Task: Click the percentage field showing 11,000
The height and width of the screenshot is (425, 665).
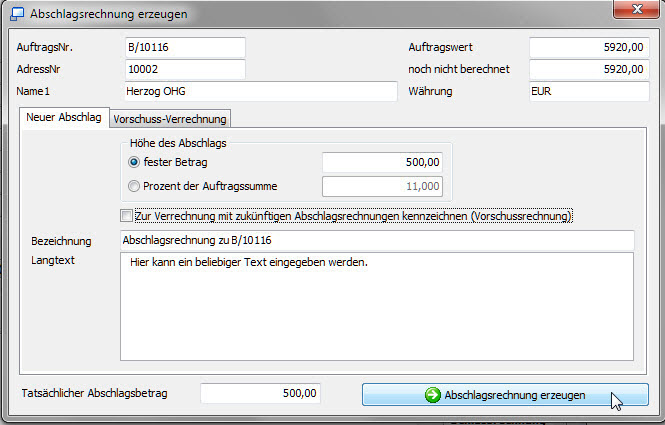Action: click(382, 186)
